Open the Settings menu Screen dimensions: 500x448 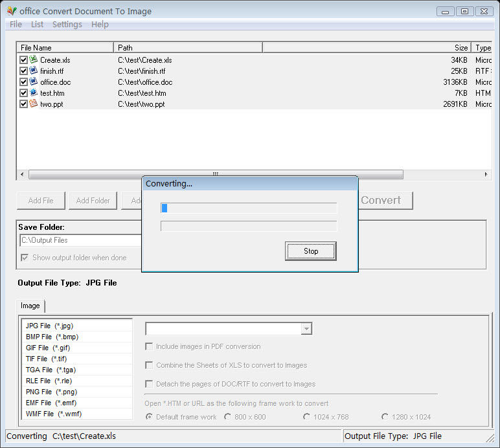pos(67,24)
